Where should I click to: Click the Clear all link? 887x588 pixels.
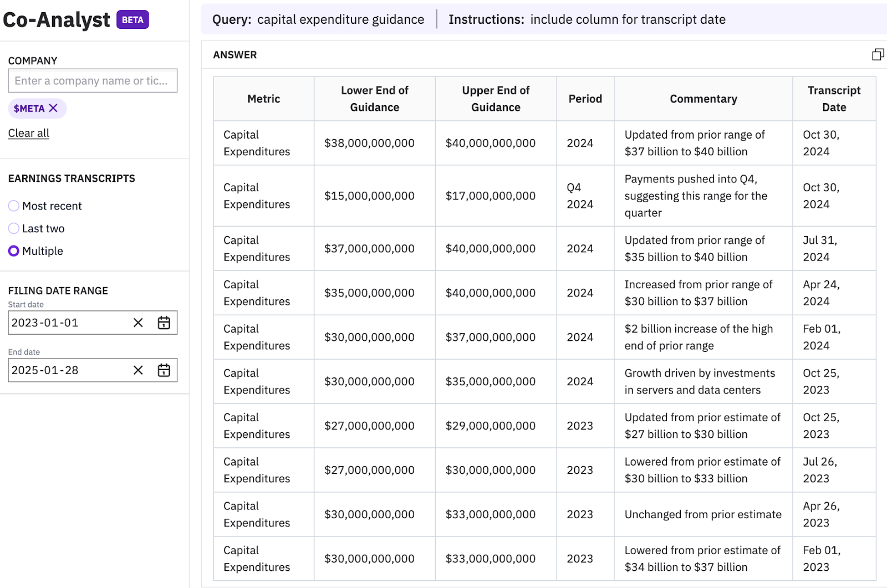(x=29, y=133)
